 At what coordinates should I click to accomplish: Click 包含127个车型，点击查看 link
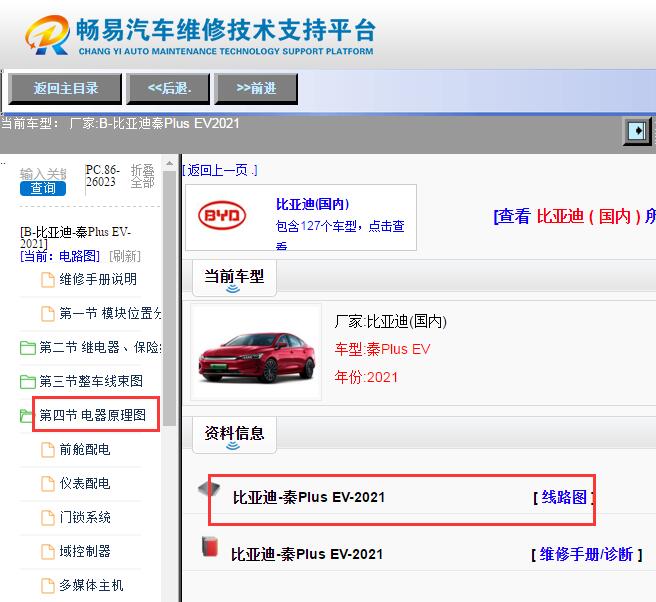[340, 234]
